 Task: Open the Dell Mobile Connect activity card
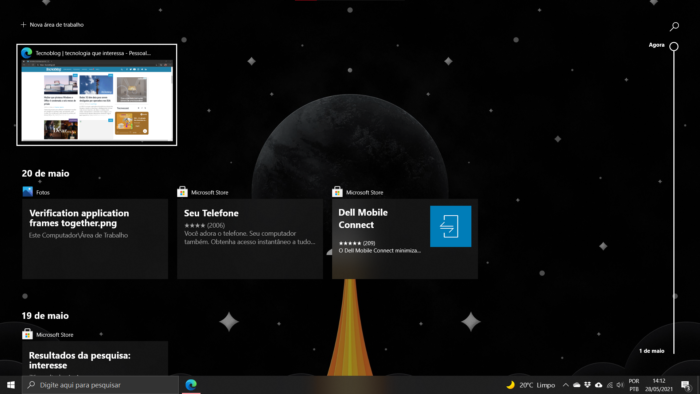[x=405, y=239]
